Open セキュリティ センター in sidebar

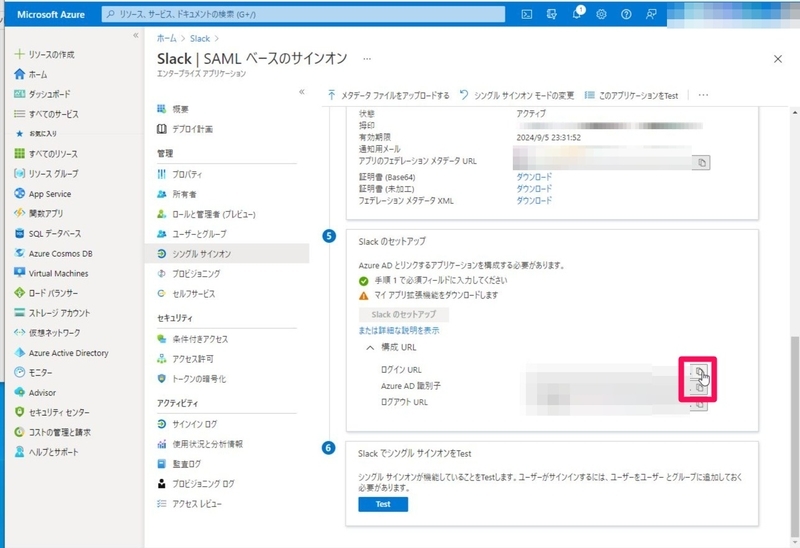point(52,412)
